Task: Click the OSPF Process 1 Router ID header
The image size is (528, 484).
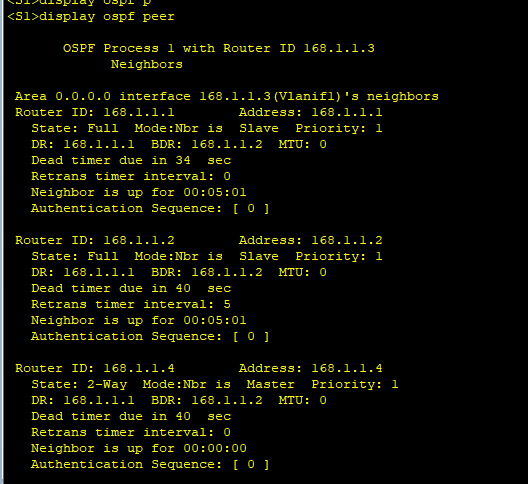Action: 219,48
